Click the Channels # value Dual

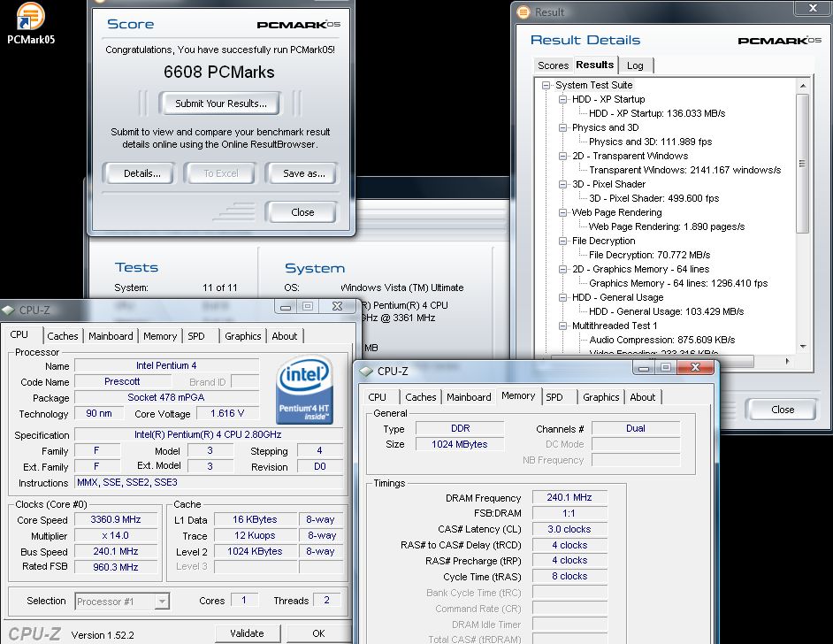click(636, 428)
